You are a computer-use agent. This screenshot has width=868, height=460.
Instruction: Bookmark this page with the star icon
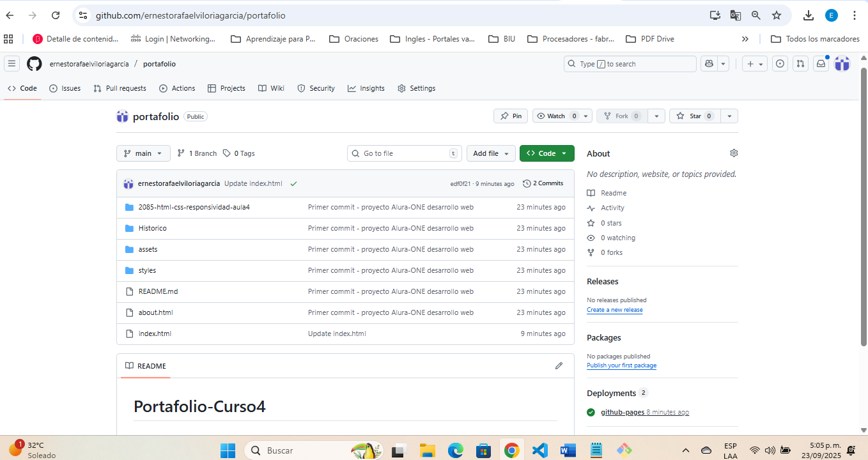pos(777,15)
